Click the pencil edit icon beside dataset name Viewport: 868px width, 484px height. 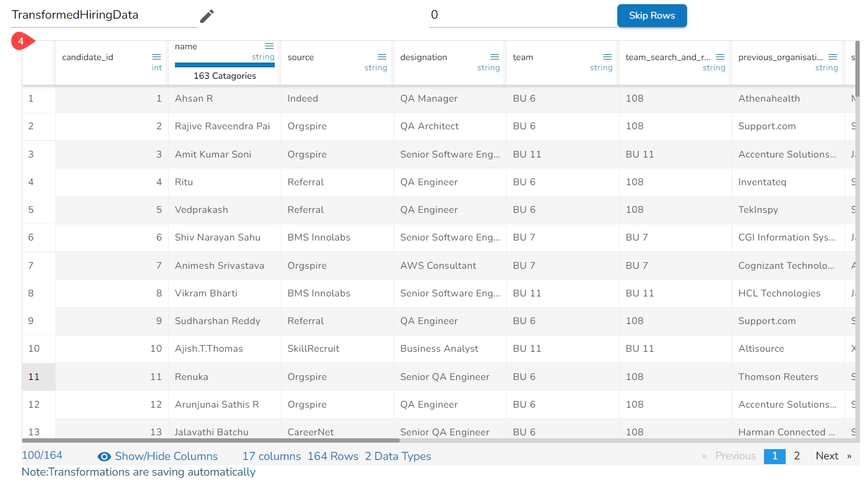[207, 16]
